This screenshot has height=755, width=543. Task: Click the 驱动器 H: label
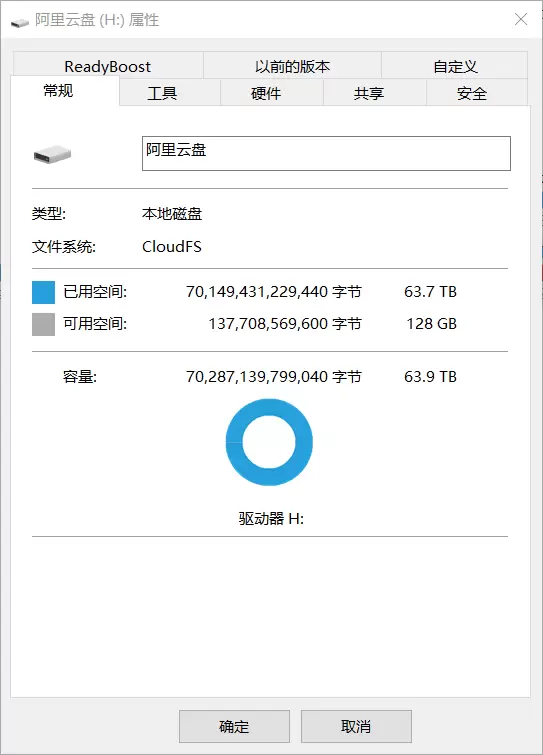(271, 519)
